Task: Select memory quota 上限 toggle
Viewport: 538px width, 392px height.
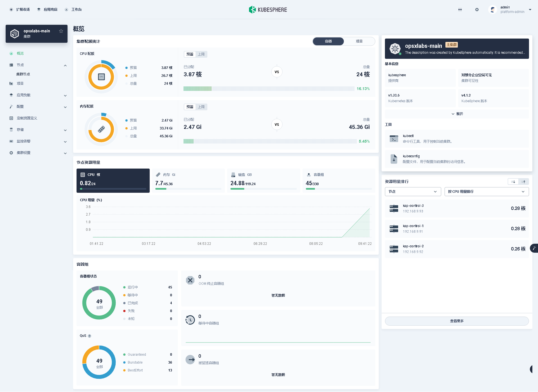Action: (x=201, y=107)
